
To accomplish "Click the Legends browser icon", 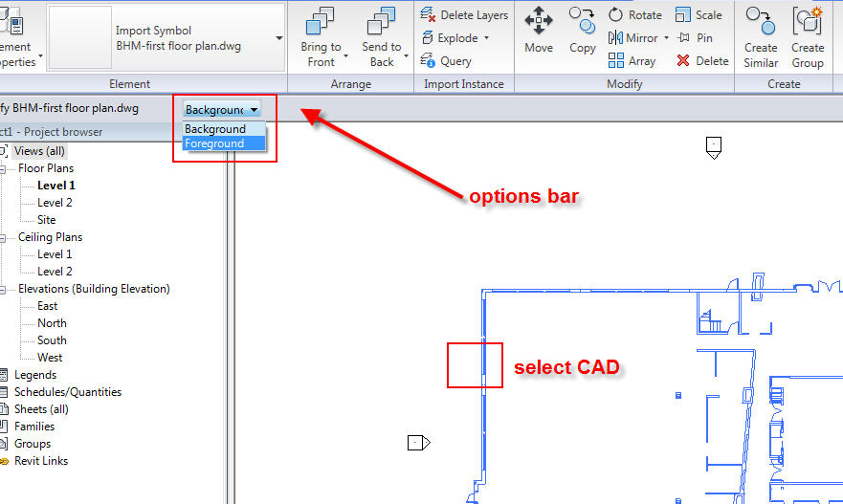I will point(4,375).
